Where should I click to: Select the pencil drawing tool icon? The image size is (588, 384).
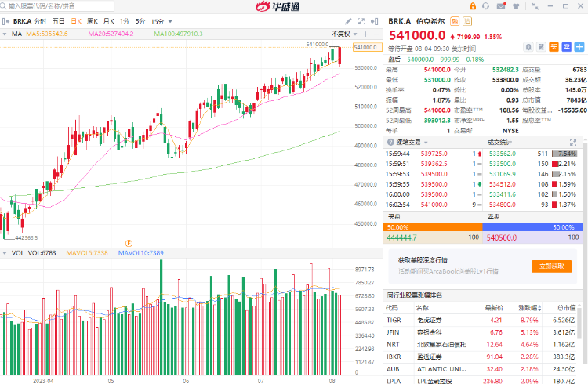pos(348,21)
